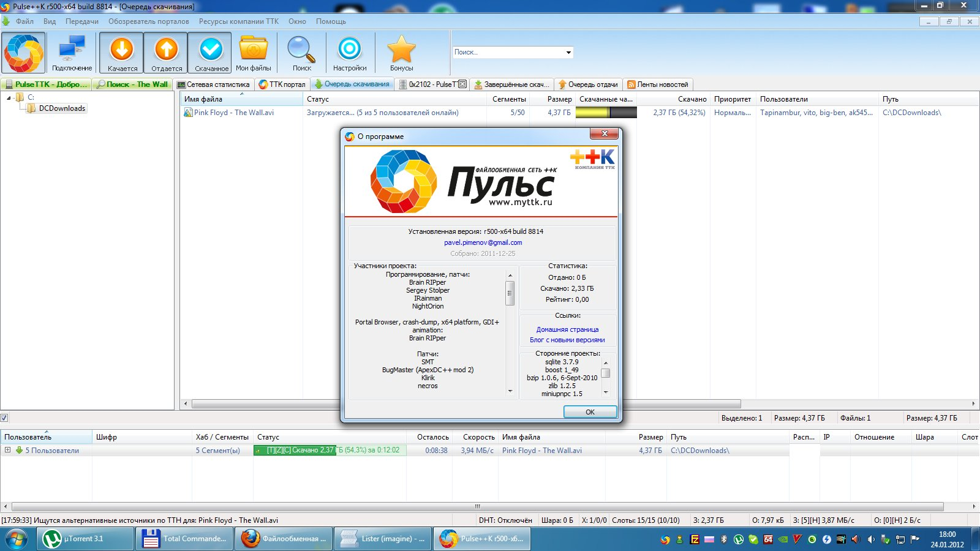Click the DHT: Отключён status entry

click(x=505, y=520)
